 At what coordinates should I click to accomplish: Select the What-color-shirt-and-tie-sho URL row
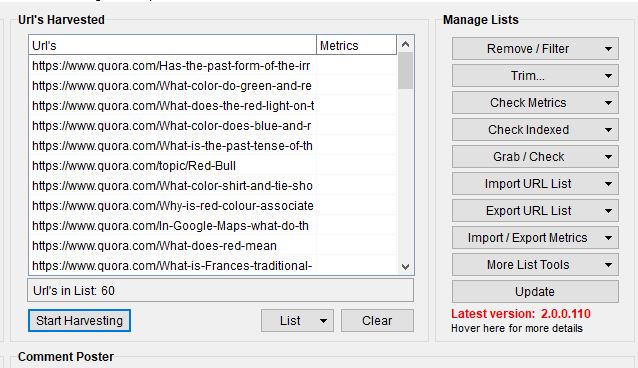click(212, 186)
